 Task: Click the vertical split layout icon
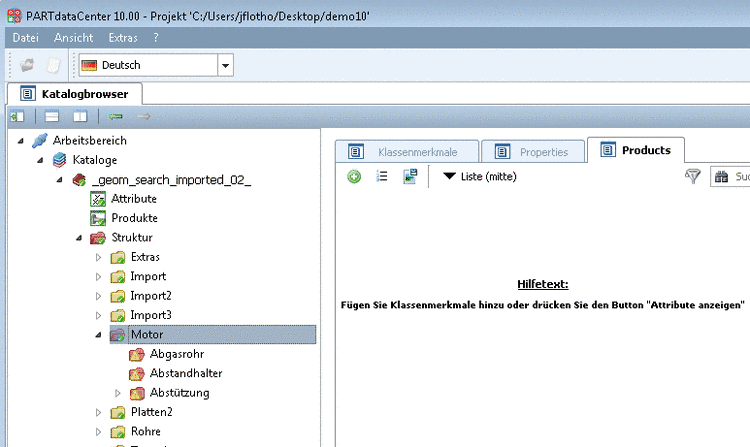pos(80,116)
